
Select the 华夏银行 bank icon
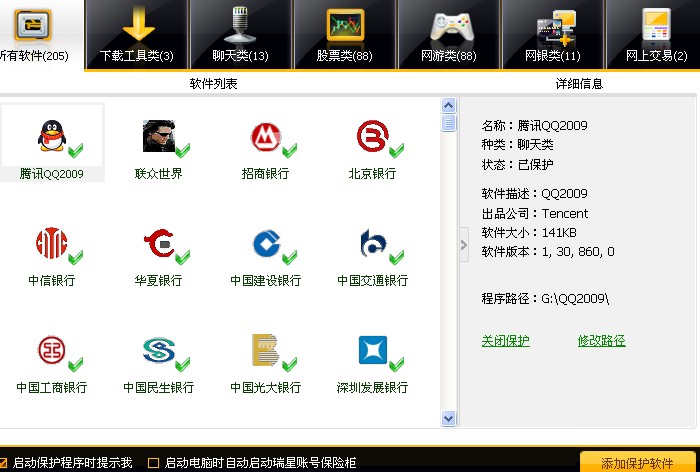(x=158, y=243)
